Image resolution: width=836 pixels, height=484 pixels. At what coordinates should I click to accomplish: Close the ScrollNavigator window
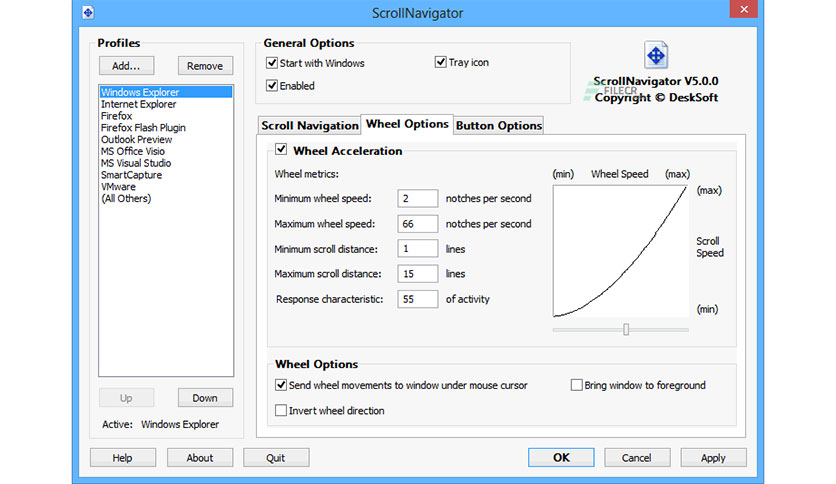(x=744, y=9)
